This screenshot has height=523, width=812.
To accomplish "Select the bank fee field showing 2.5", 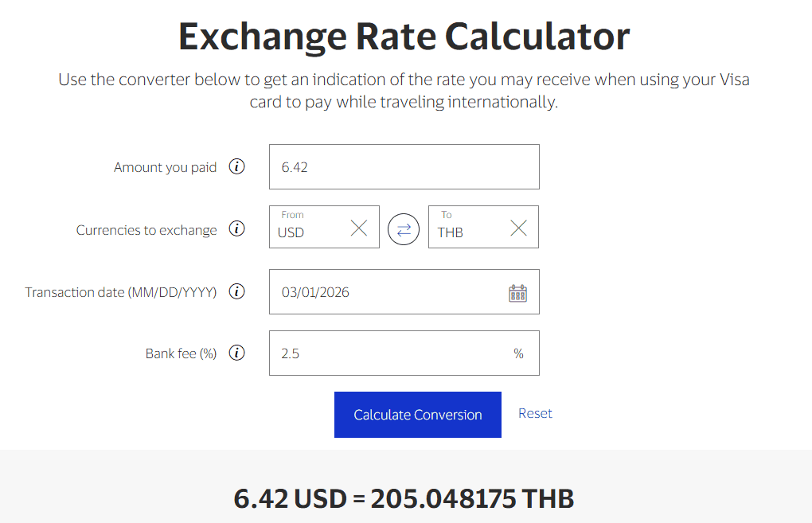I will 390,353.
